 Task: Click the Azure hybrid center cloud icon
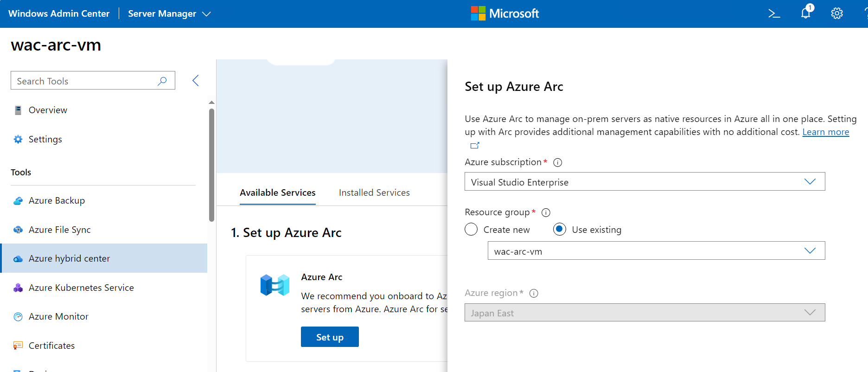pyautogui.click(x=18, y=259)
